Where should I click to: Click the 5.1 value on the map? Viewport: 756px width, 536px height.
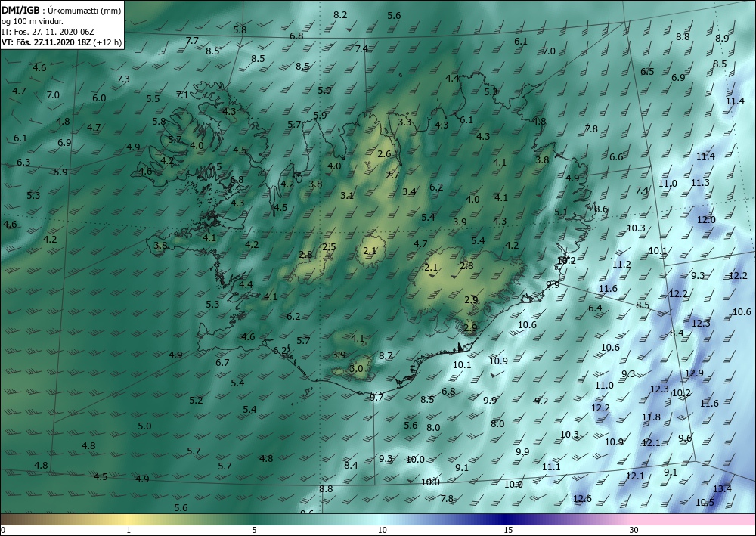[561, 212]
